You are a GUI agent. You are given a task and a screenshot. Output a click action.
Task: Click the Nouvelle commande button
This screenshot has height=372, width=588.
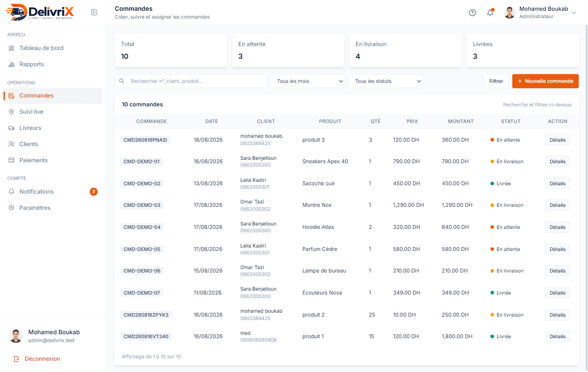click(545, 81)
